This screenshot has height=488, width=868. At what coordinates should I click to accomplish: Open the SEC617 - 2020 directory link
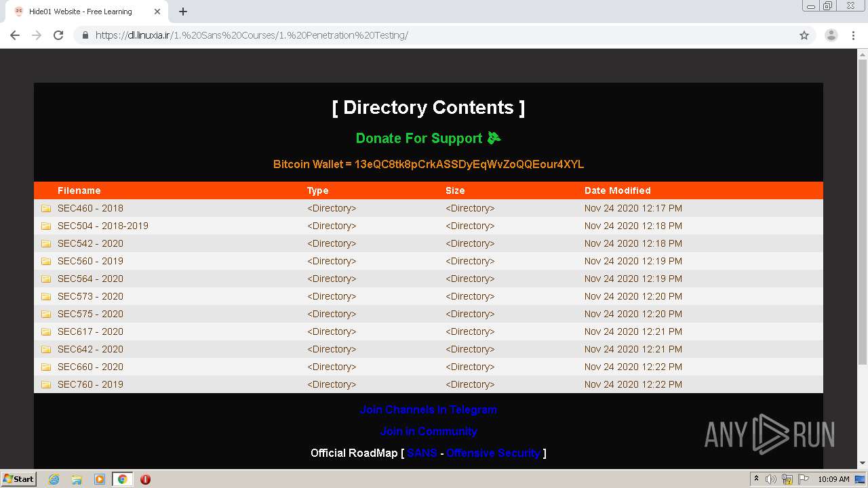coord(90,331)
